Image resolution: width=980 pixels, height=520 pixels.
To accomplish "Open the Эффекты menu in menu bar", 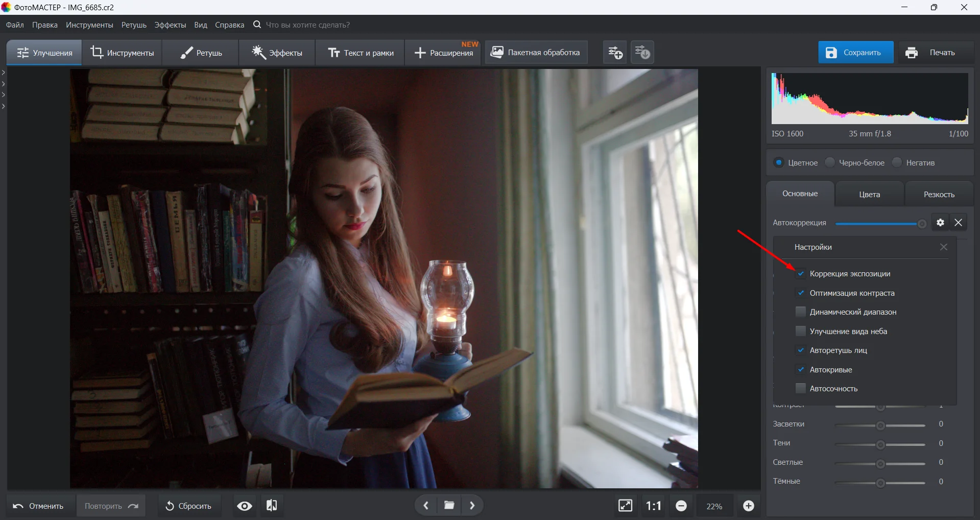I will coord(170,25).
